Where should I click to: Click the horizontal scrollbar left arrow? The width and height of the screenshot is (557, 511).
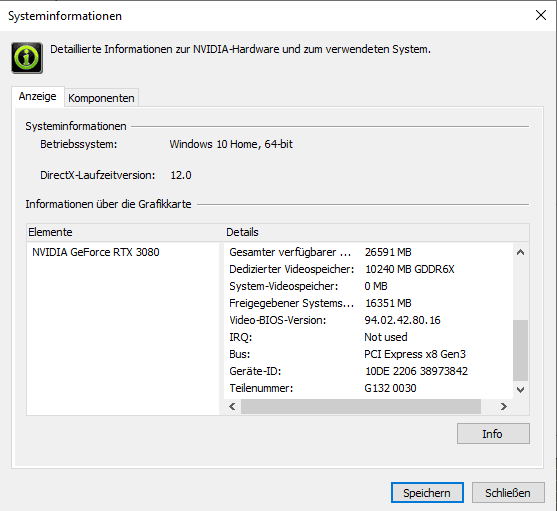232,406
